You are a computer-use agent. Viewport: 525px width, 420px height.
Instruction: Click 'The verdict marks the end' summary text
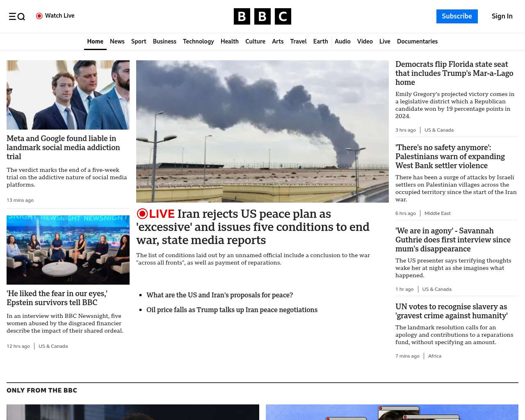[67, 177]
